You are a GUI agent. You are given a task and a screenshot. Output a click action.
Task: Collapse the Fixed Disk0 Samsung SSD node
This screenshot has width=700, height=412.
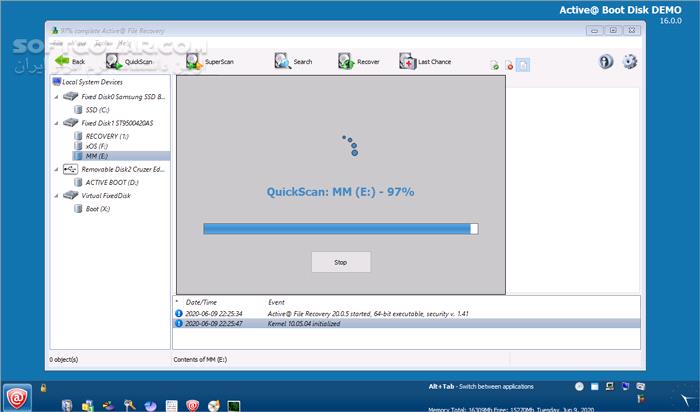pos(56,97)
